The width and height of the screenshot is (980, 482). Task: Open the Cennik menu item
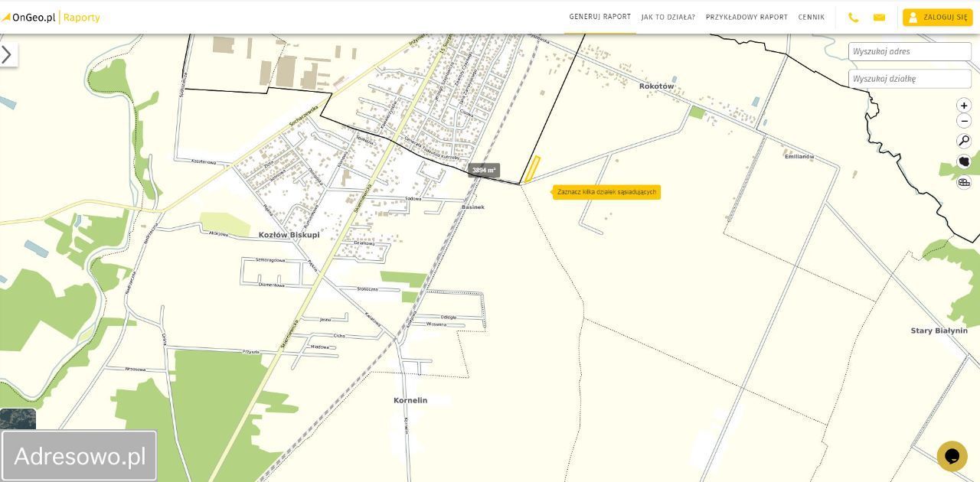click(812, 17)
